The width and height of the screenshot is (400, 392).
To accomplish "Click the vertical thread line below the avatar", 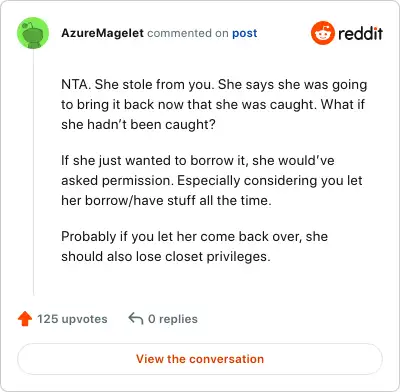I will (33, 172).
